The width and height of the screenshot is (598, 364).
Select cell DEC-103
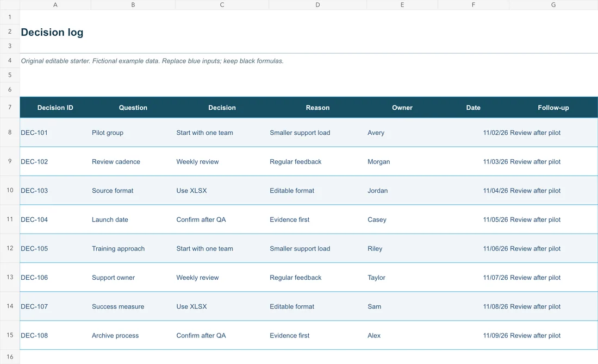55,191
